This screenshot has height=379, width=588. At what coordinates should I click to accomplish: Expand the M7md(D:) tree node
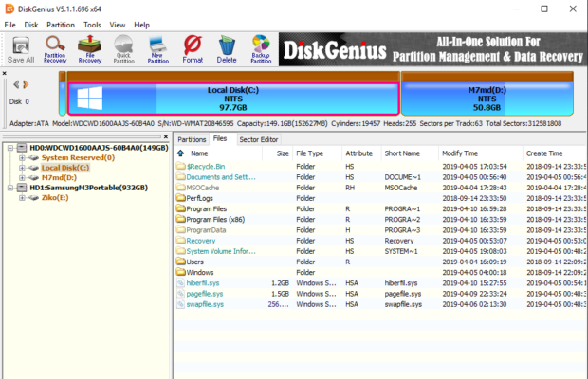[22, 177]
